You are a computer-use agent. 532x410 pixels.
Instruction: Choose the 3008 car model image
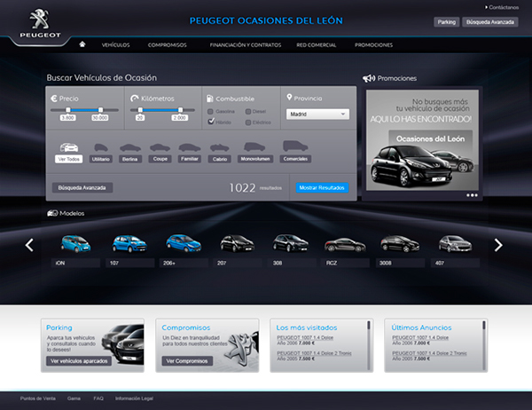click(x=400, y=243)
